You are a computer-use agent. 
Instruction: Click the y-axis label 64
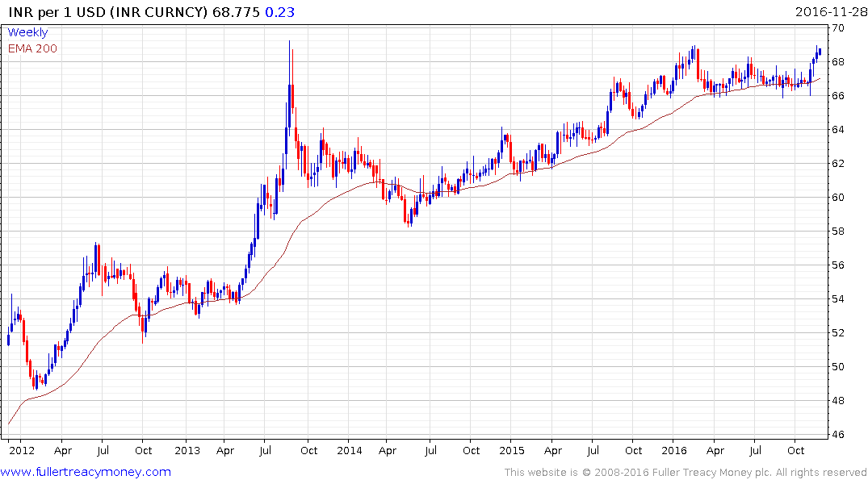click(837, 129)
